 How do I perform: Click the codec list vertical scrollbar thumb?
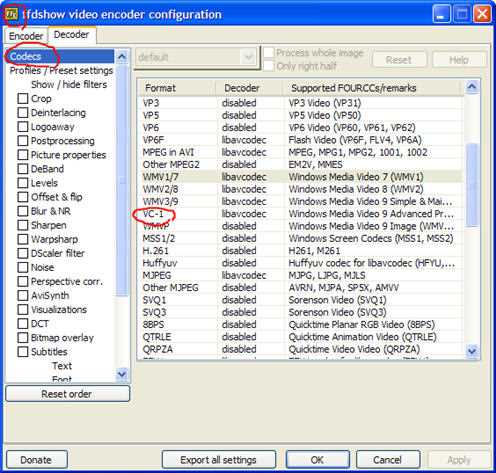point(472,185)
